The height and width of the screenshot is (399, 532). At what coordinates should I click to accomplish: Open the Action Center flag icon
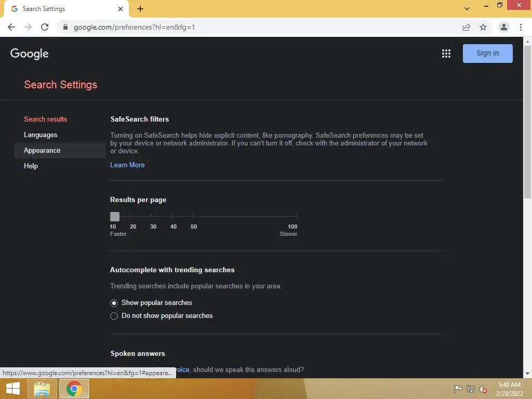[x=458, y=389]
